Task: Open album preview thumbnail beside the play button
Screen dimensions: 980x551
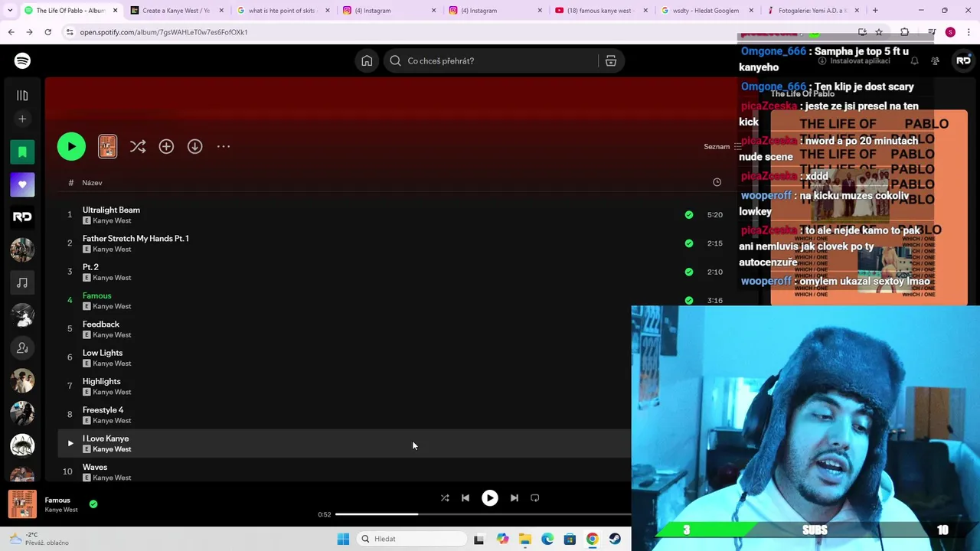Action: pyautogui.click(x=108, y=146)
